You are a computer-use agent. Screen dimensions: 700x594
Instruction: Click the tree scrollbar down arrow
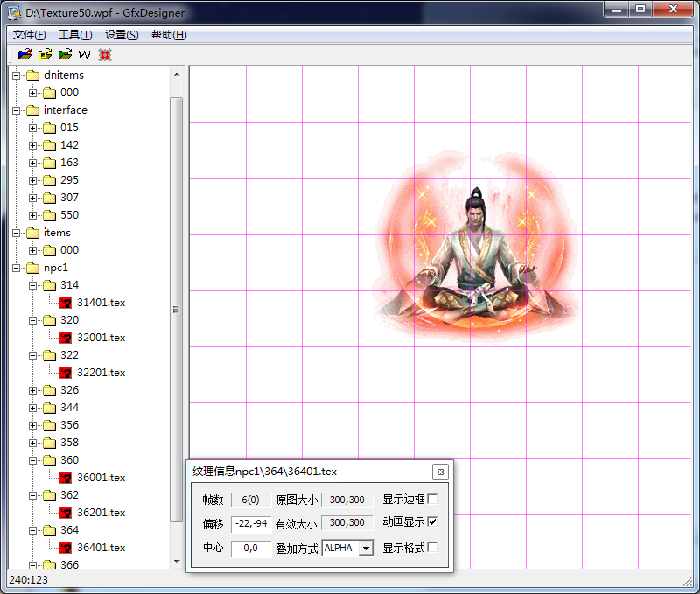point(177,562)
